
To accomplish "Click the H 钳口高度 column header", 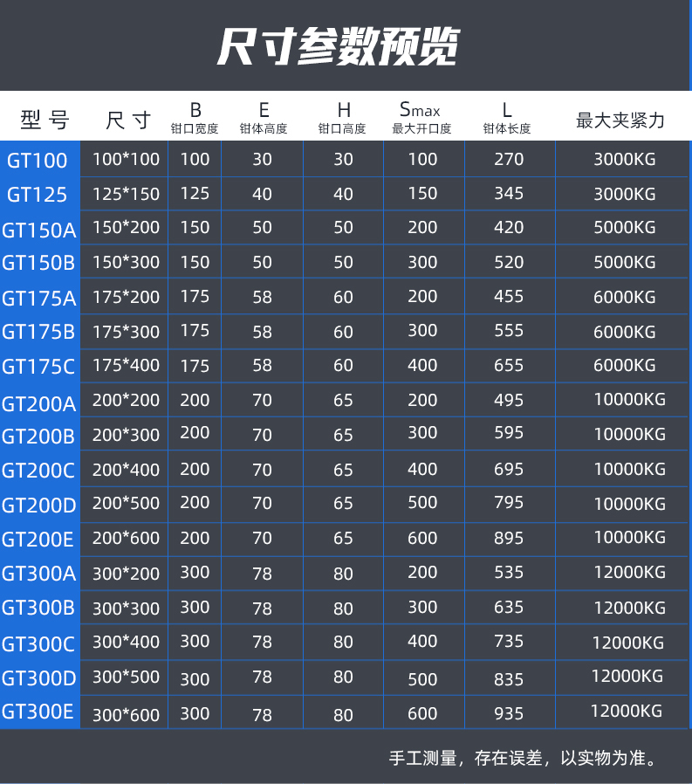I will tap(342, 119).
